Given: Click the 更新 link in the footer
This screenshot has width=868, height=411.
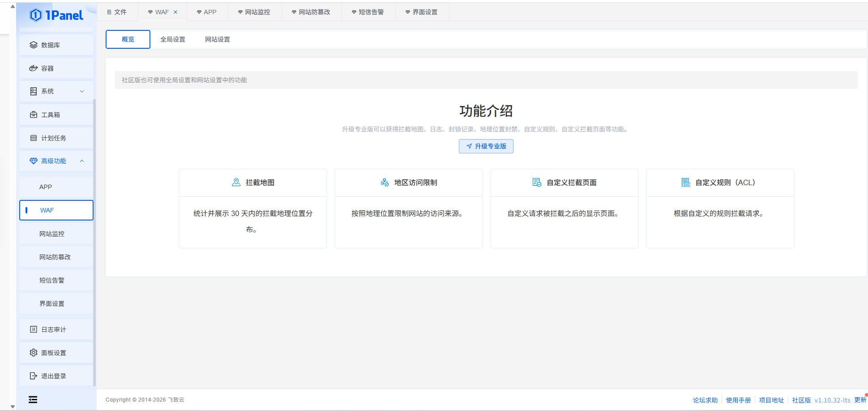Looking at the screenshot, I should point(860,400).
